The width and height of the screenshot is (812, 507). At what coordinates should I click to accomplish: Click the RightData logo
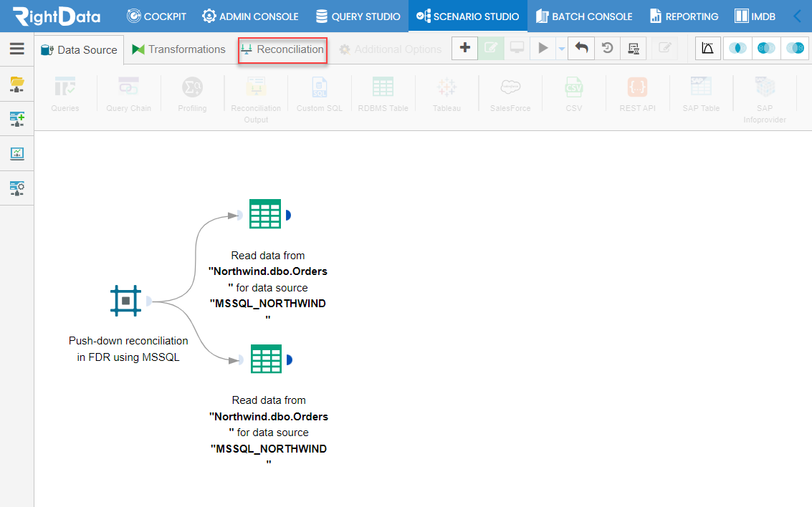click(x=57, y=16)
